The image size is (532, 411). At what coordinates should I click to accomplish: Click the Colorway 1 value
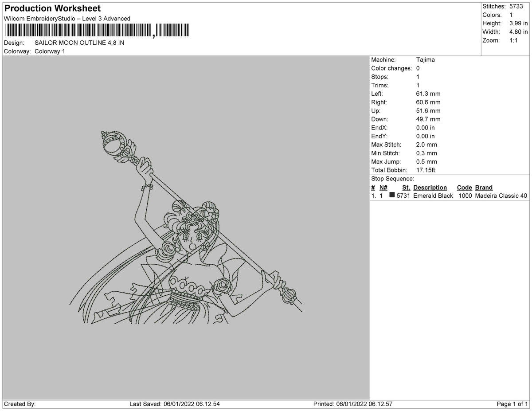[x=50, y=51]
